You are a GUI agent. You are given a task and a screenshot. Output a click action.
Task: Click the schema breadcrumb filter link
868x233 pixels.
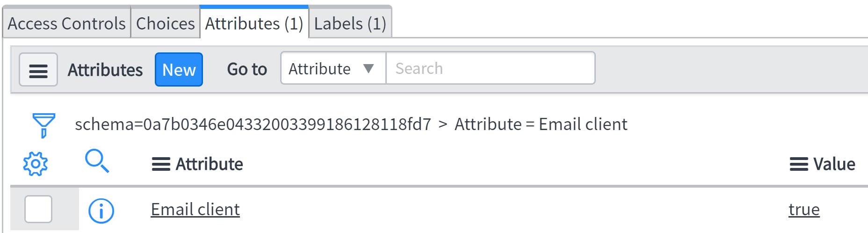(x=253, y=124)
